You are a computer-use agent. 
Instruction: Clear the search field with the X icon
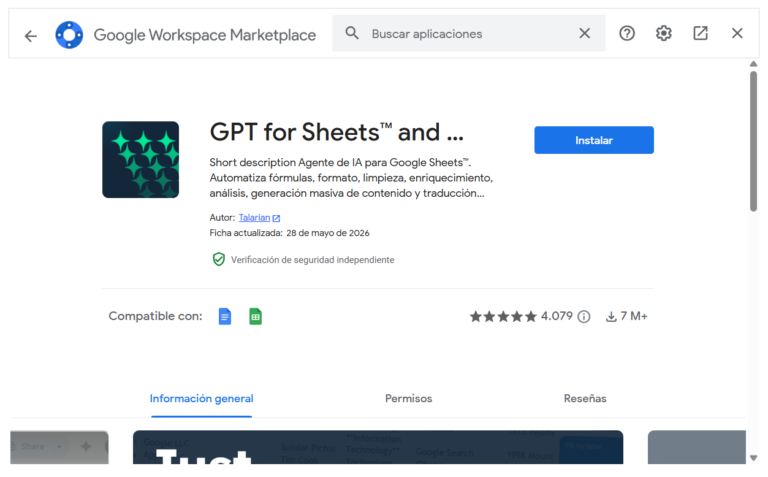click(x=584, y=33)
